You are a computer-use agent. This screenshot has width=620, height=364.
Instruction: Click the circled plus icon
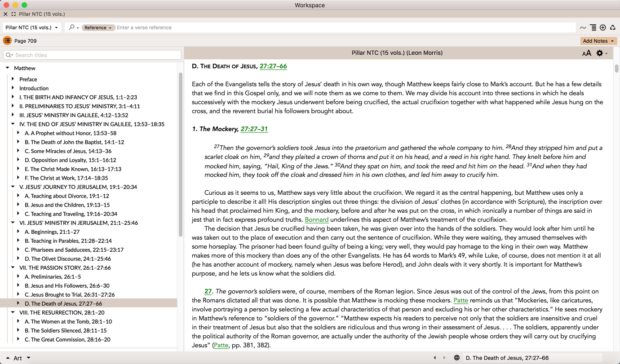pos(603,28)
